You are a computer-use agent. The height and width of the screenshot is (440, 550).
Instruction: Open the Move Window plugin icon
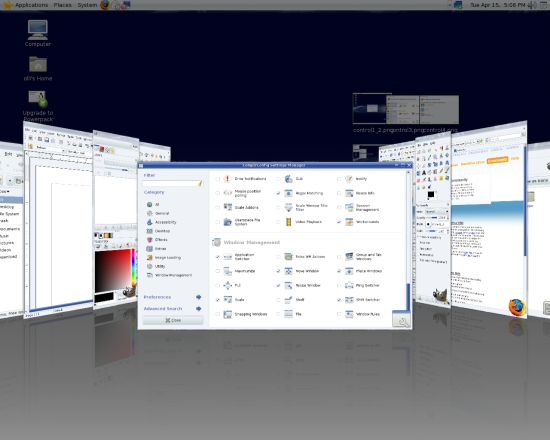[x=288, y=271]
